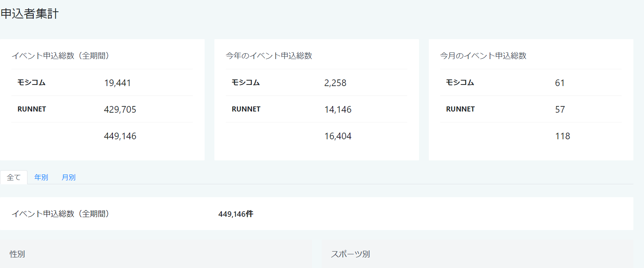Select the 全て tab
This screenshot has height=268, width=644.
pos(14,177)
